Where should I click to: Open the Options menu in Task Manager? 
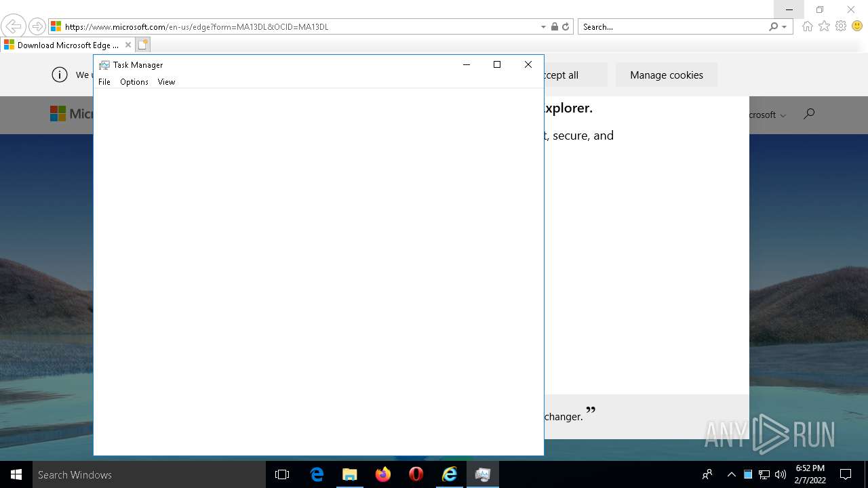coord(134,82)
